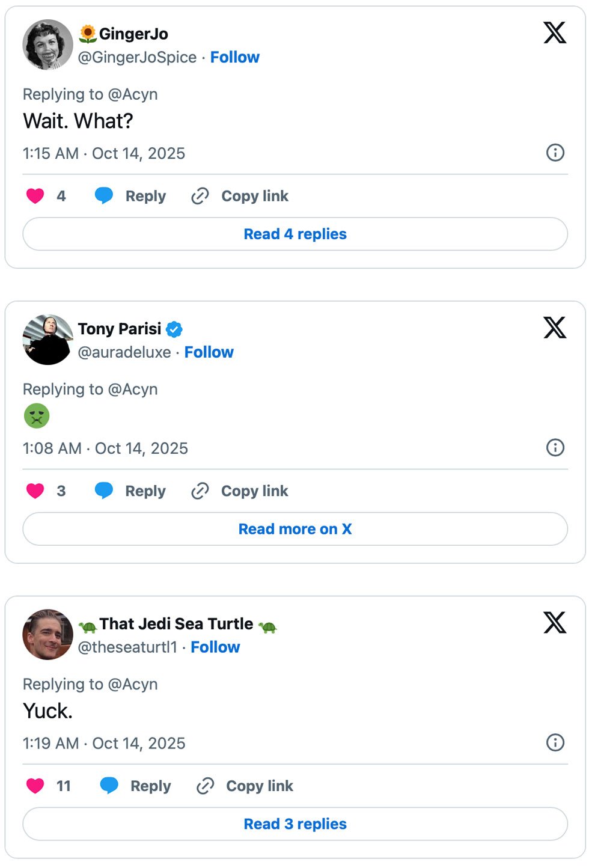
Task: Click the copy link chain icon on Tony's tweet
Action: 200,491
